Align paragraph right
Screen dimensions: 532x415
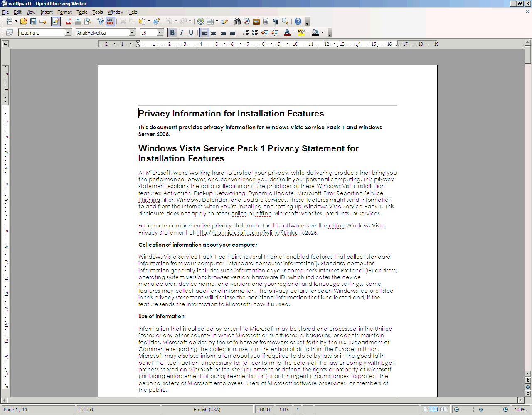tap(223, 32)
